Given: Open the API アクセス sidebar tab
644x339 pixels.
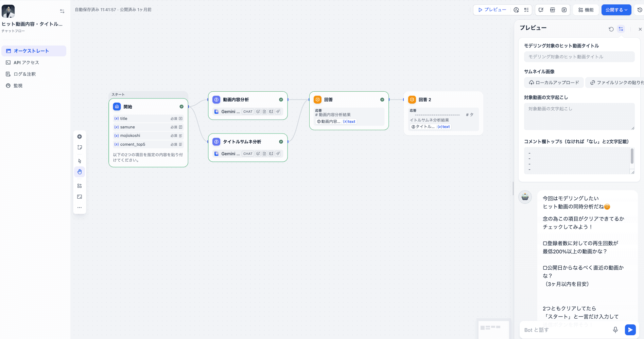Looking at the screenshot, I should [x=26, y=63].
